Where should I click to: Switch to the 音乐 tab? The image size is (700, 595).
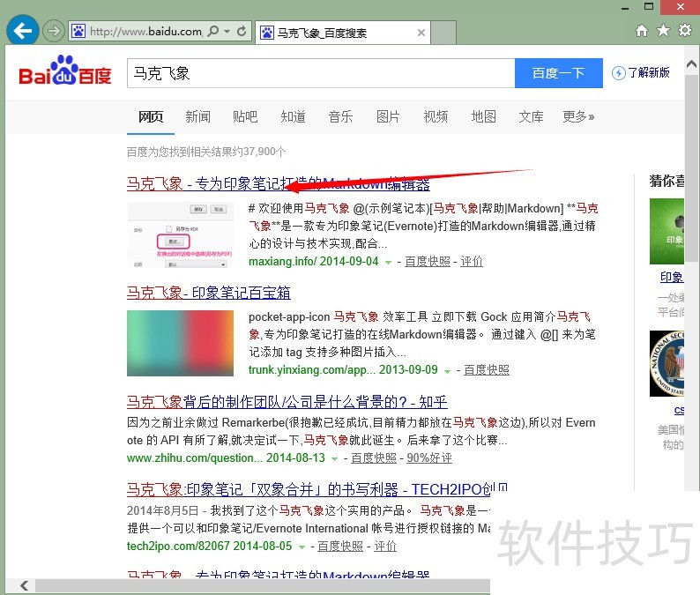(x=340, y=117)
